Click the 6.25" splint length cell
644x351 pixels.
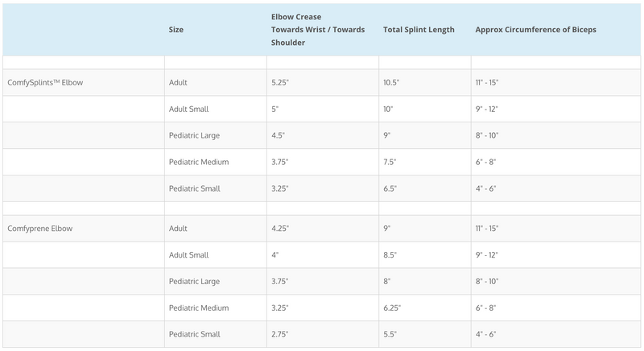(x=393, y=308)
